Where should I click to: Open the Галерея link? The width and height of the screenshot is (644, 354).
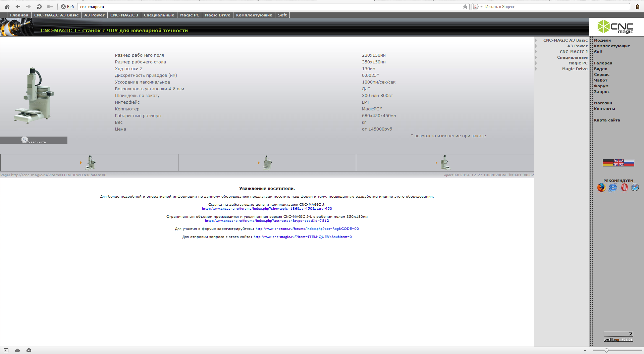[x=603, y=63]
